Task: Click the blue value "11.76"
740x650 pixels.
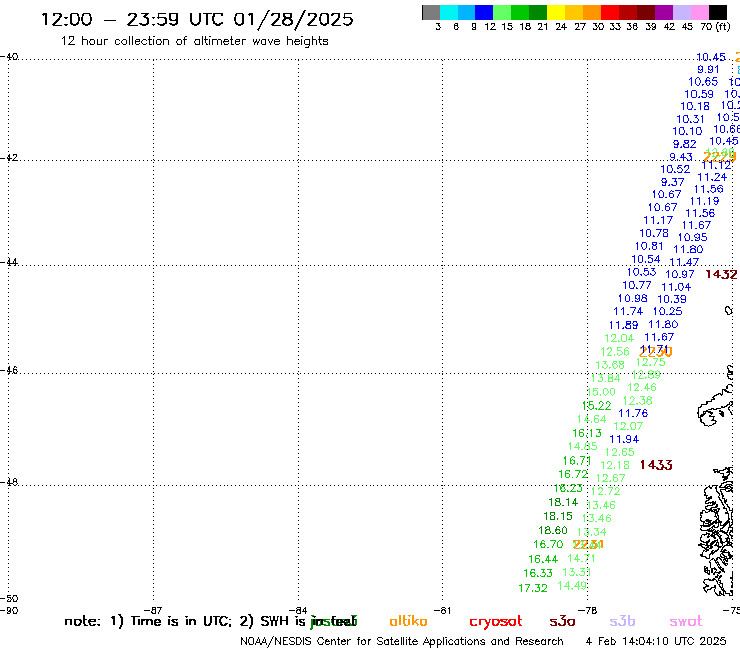Action: point(633,414)
